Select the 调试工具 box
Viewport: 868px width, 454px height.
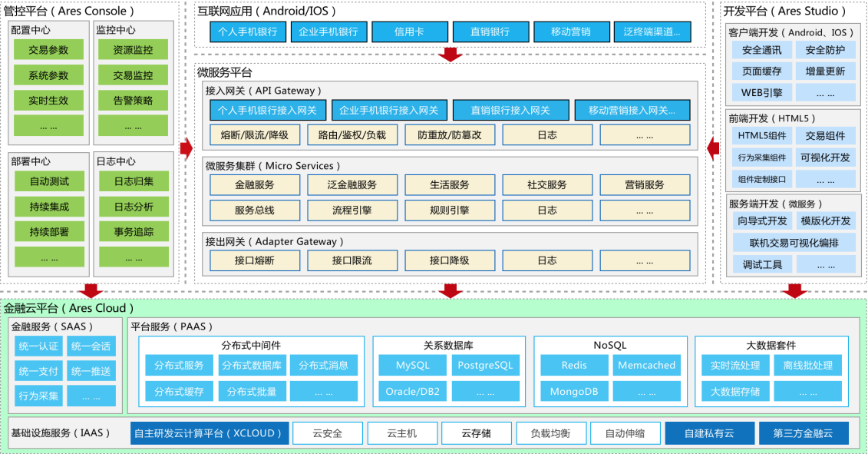point(762,264)
